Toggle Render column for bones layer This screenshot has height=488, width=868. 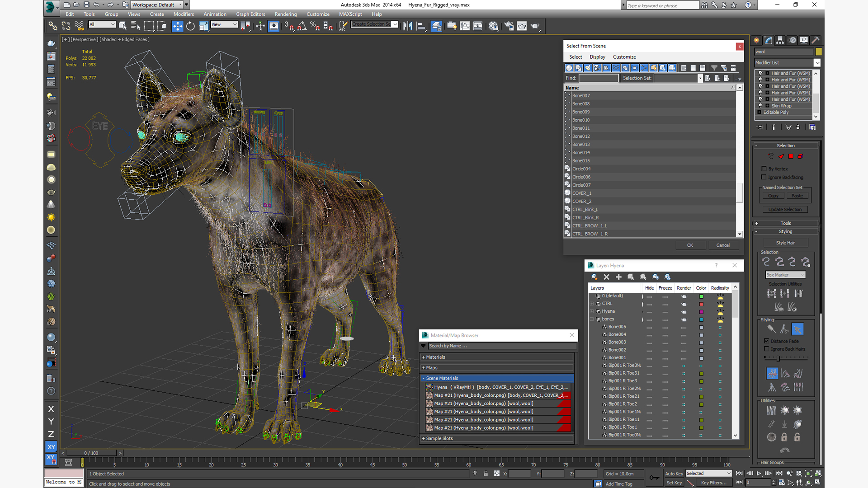(684, 319)
